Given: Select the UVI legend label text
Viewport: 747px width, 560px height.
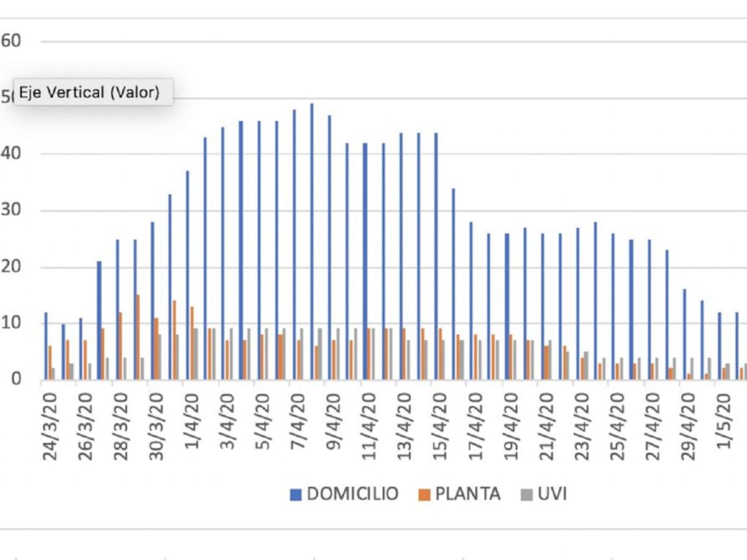Looking at the screenshot, I should pyautogui.click(x=552, y=494).
